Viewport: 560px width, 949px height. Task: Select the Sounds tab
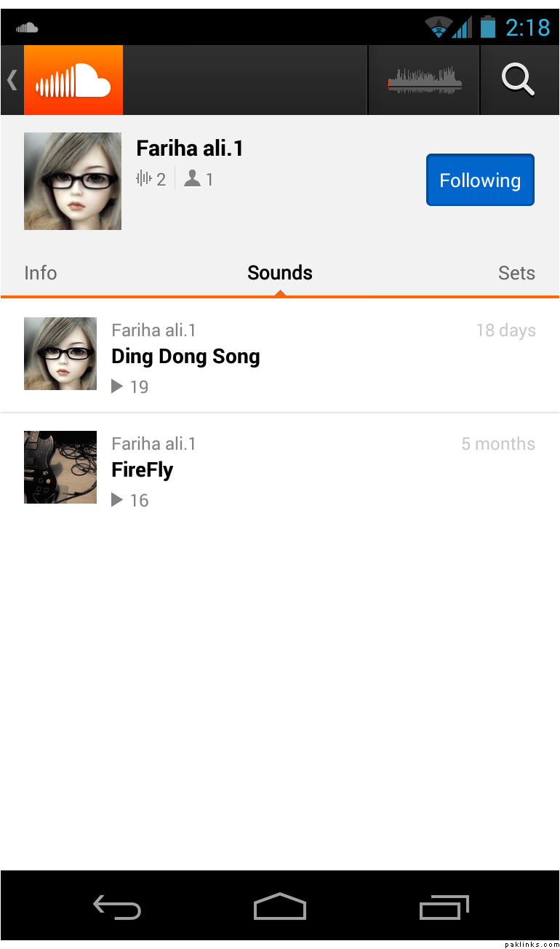[280, 273]
